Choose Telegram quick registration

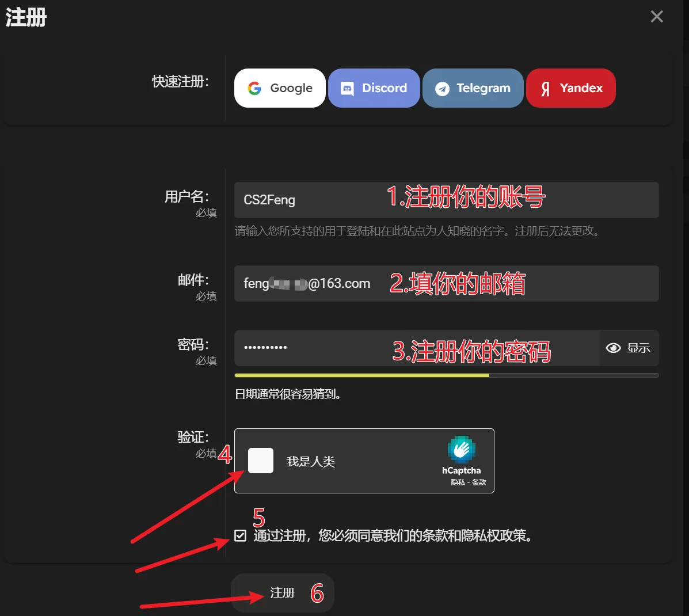(x=473, y=88)
